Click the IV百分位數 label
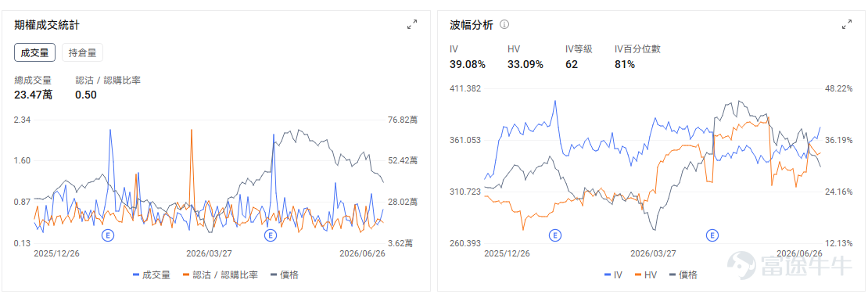This screenshot has width=868, height=294. coord(638,49)
